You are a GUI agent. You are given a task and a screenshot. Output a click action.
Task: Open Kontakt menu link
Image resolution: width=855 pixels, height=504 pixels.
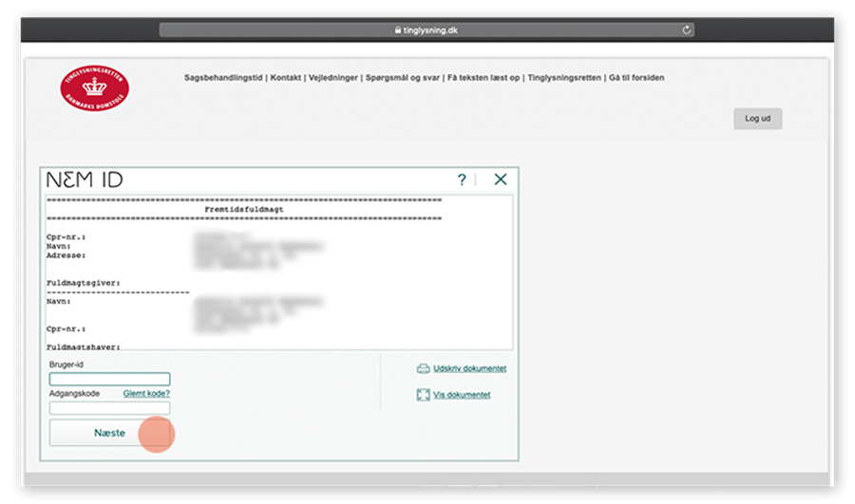tap(286, 78)
